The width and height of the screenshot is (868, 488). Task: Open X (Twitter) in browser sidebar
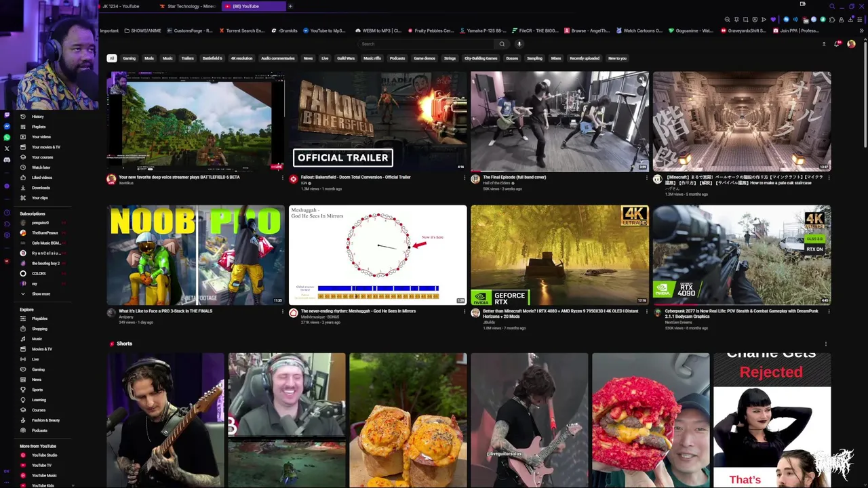(7, 148)
